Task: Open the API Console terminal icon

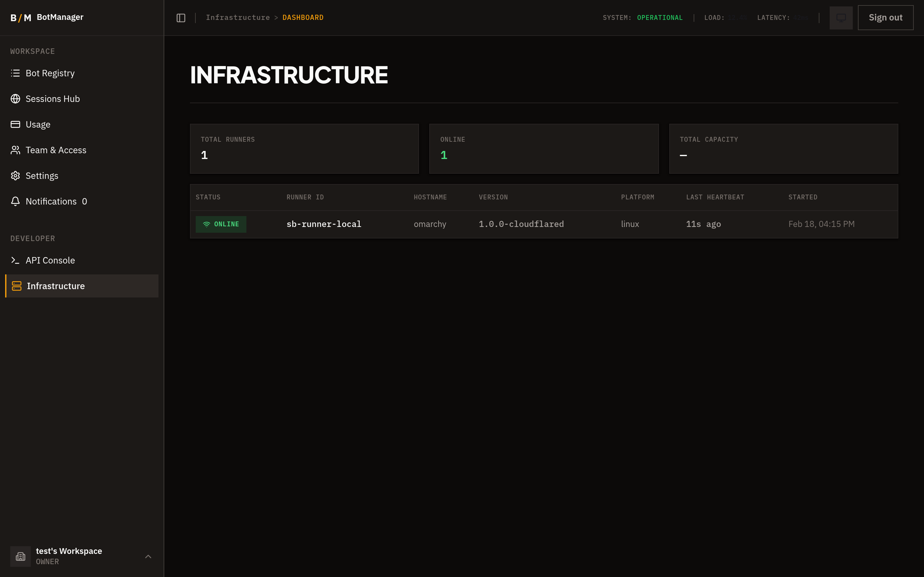Action: click(15, 260)
